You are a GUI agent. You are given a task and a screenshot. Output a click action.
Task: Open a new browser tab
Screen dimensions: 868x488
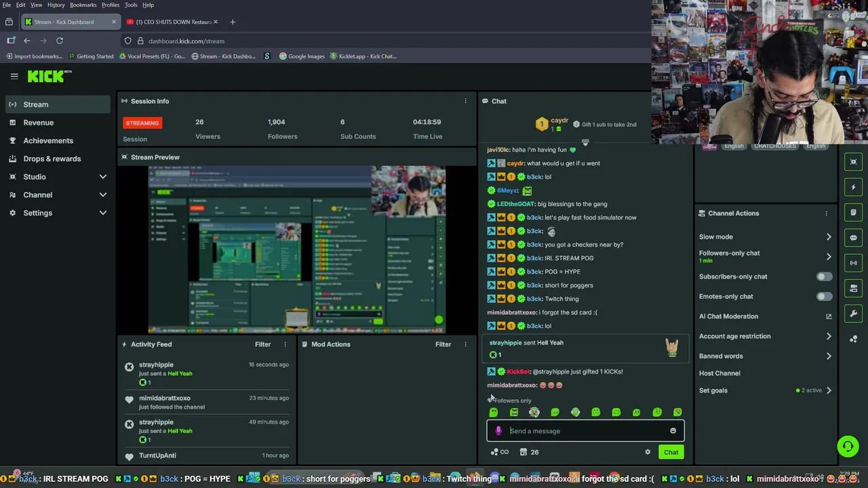(x=232, y=22)
